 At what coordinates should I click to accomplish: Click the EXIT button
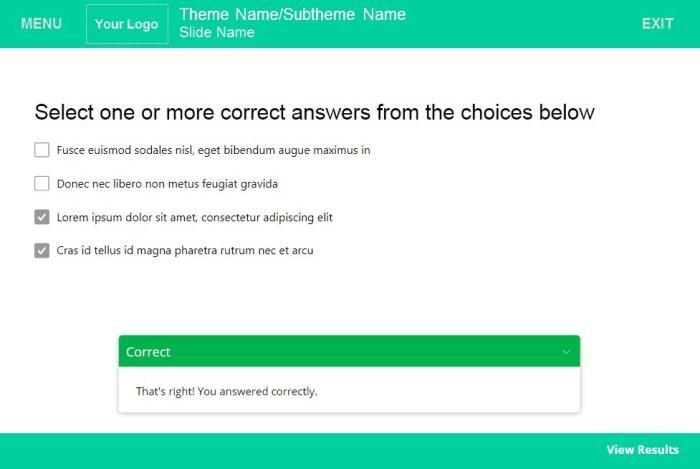pos(657,24)
